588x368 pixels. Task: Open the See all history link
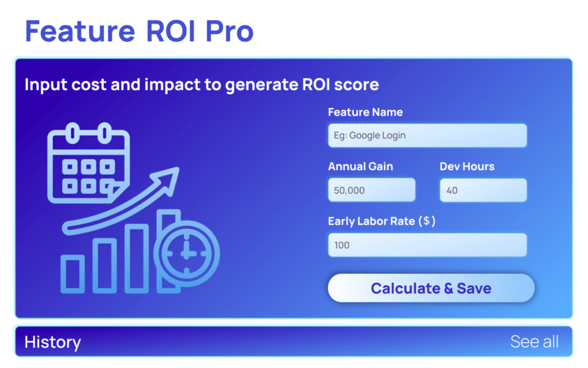534,342
